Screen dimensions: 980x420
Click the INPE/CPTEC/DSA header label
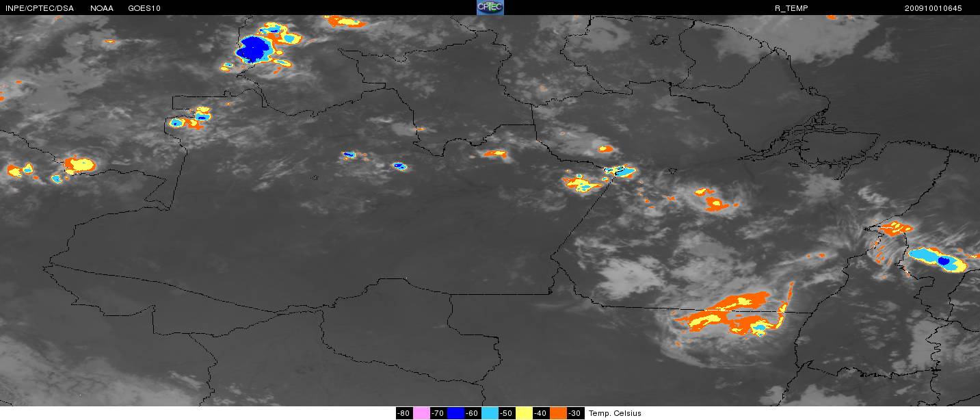39,8
